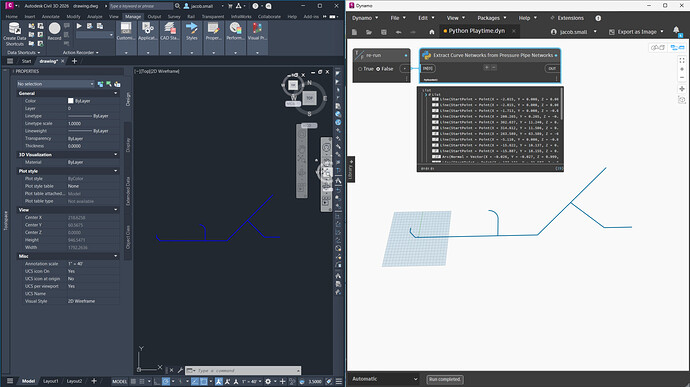Click the ByLayer color swatch

[x=70, y=101]
